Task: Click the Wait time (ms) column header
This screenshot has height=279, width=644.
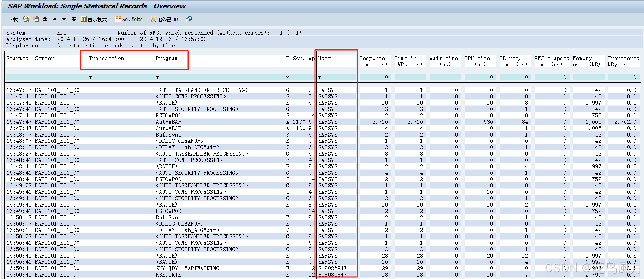Action: [x=444, y=61]
